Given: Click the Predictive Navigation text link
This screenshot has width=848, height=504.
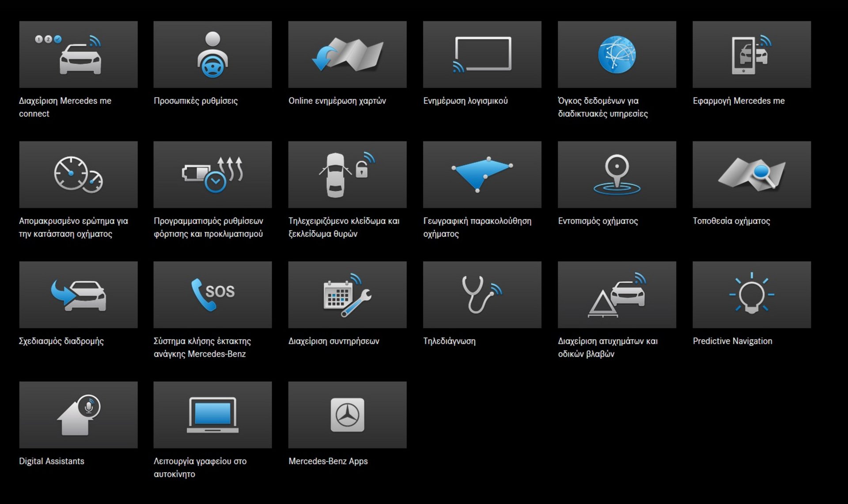Looking at the screenshot, I should [732, 341].
